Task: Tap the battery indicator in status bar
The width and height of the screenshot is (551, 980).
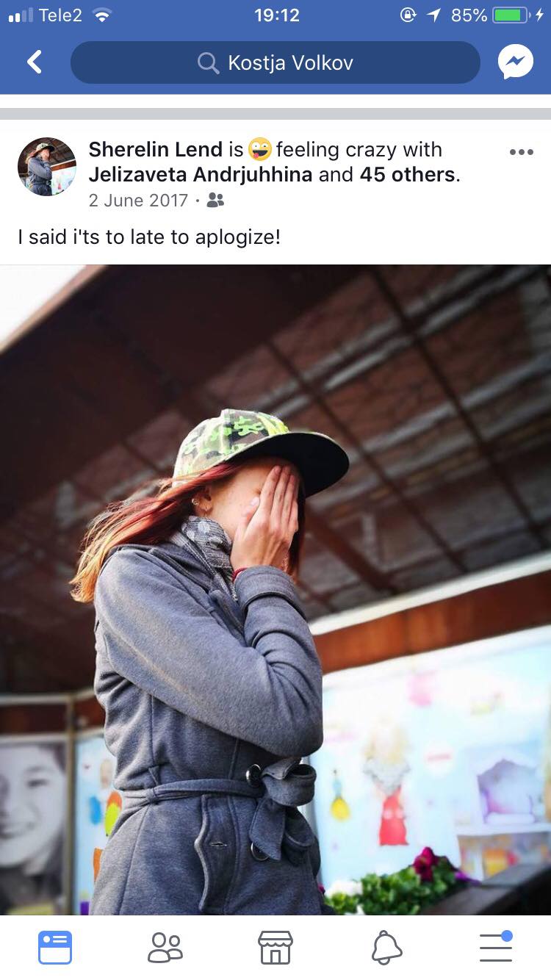Action: pyautogui.click(x=513, y=15)
